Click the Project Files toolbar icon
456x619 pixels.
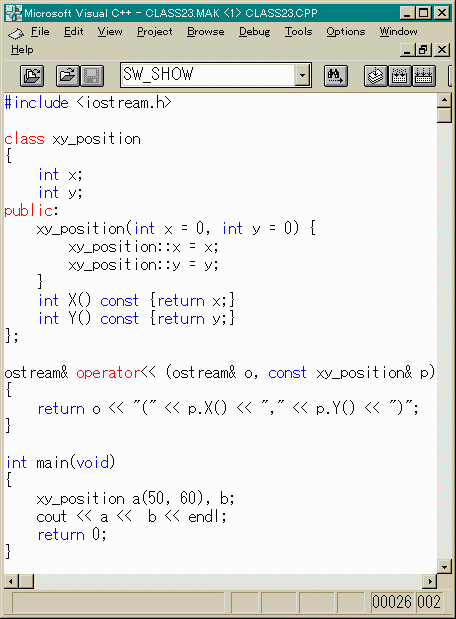point(32,75)
